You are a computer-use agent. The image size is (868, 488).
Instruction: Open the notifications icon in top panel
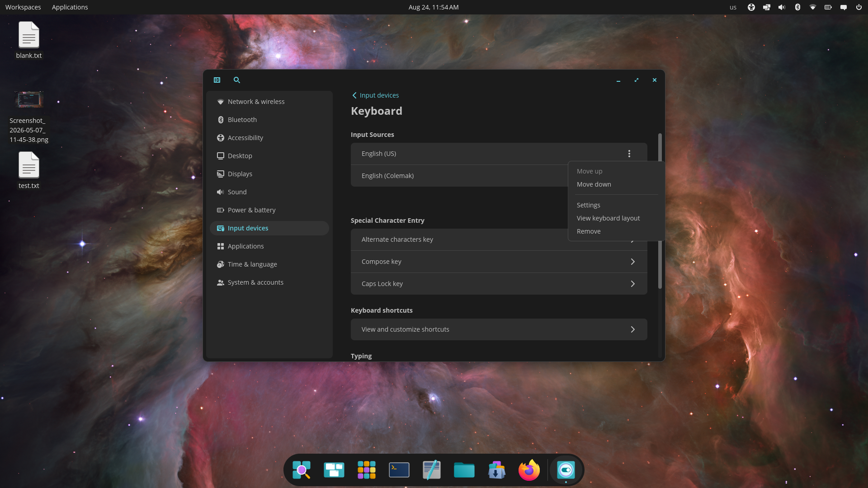coord(844,7)
